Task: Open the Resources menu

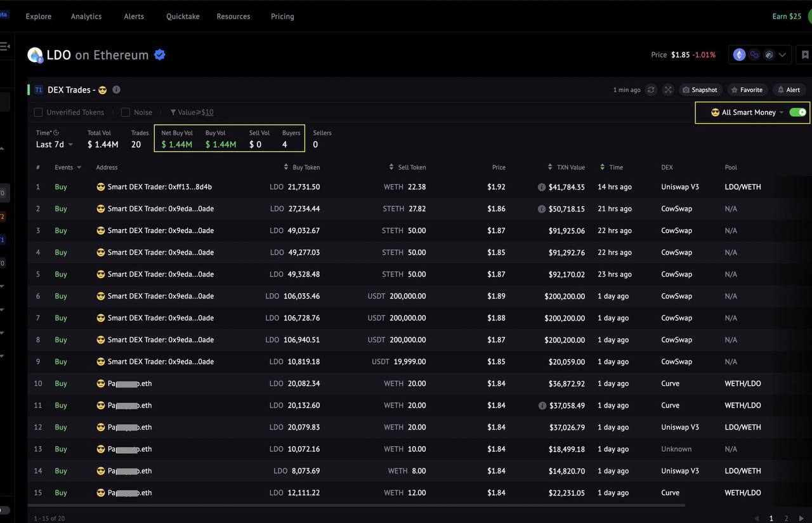Action: pos(233,17)
